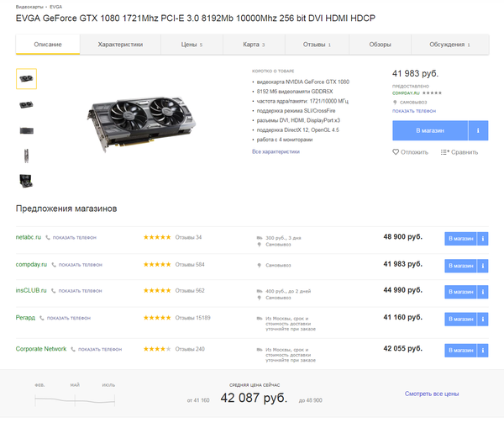Click the info icon in the Регард row
Screen dimensions: 504x423
click(x=481, y=318)
